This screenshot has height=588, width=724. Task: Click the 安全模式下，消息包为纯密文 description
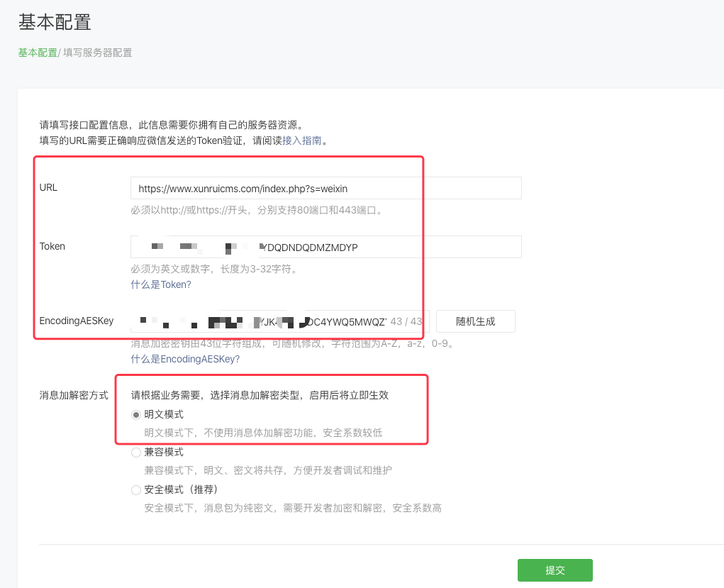293,508
